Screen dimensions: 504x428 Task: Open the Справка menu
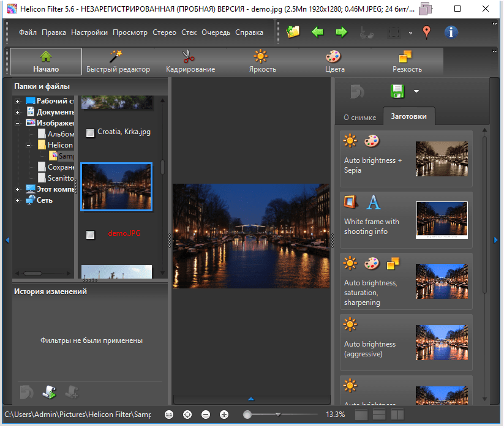click(x=249, y=32)
